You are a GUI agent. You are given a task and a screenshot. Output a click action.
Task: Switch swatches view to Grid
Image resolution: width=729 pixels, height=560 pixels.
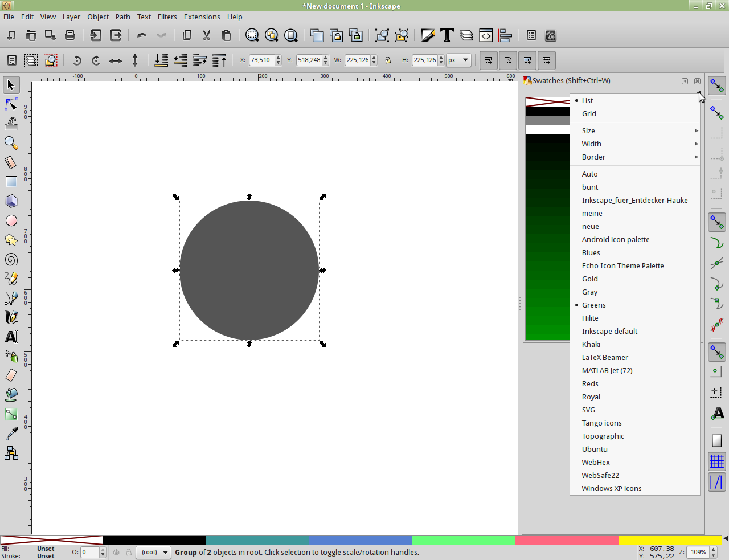click(589, 114)
